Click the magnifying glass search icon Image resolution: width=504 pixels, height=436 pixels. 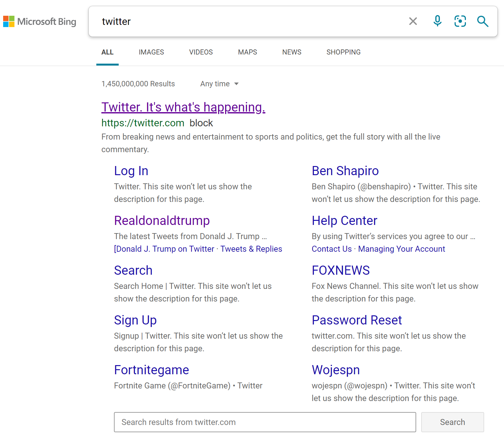[x=483, y=21]
